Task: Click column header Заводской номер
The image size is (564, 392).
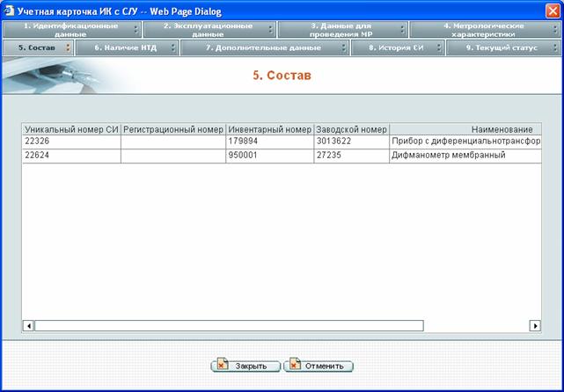Action: pos(351,129)
